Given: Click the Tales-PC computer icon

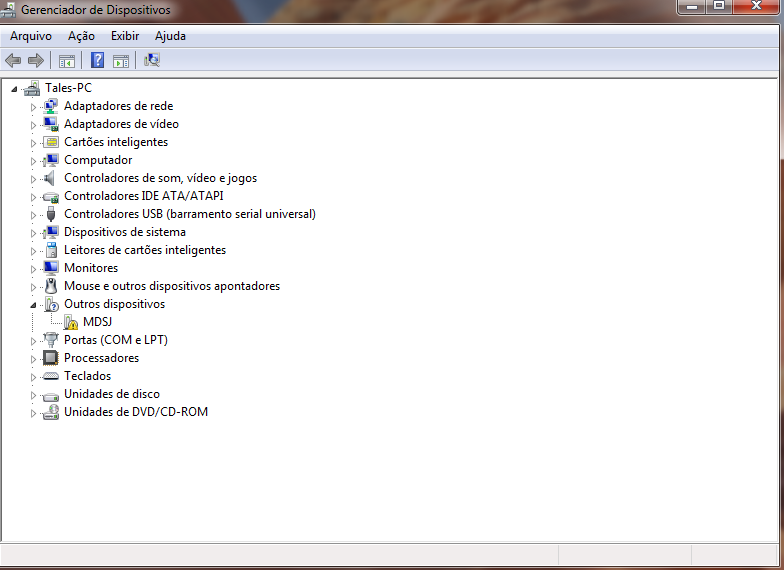Looking at the screenshot, I should point(32,88).
